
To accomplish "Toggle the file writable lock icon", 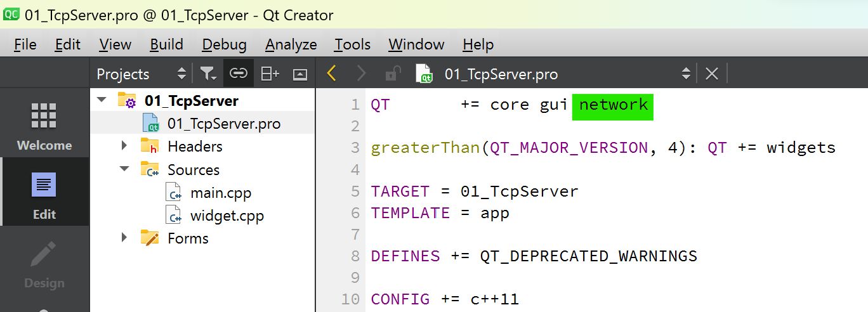I will click(x=393, y=74).
